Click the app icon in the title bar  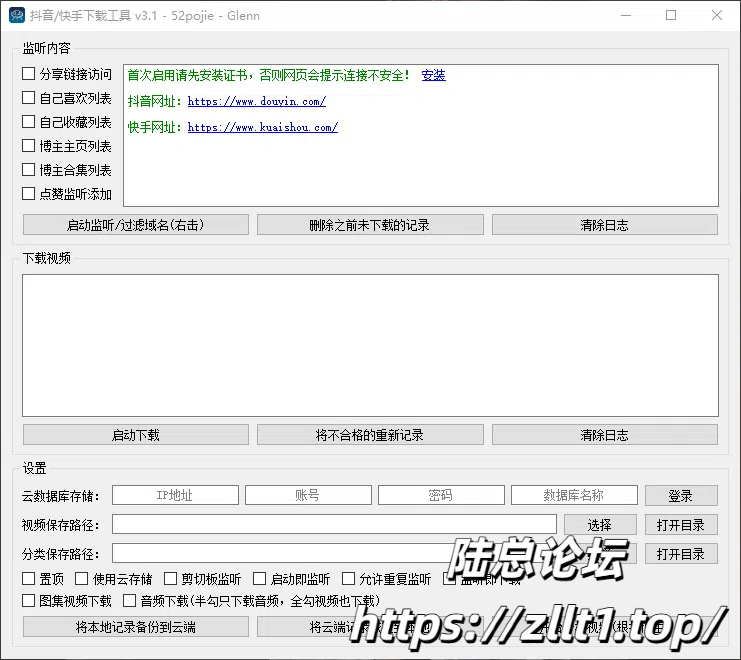pos(17,15)
